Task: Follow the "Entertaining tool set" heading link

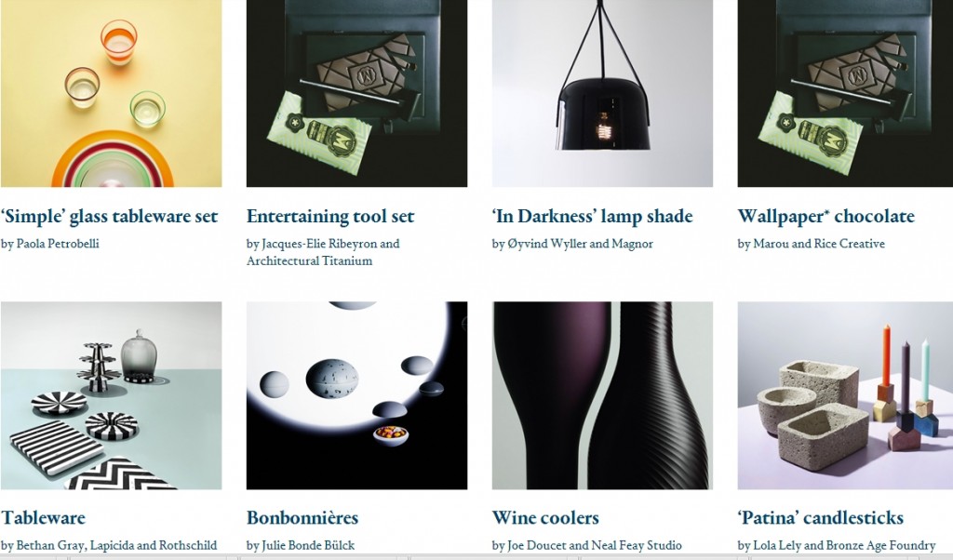Action: (330, 217)
